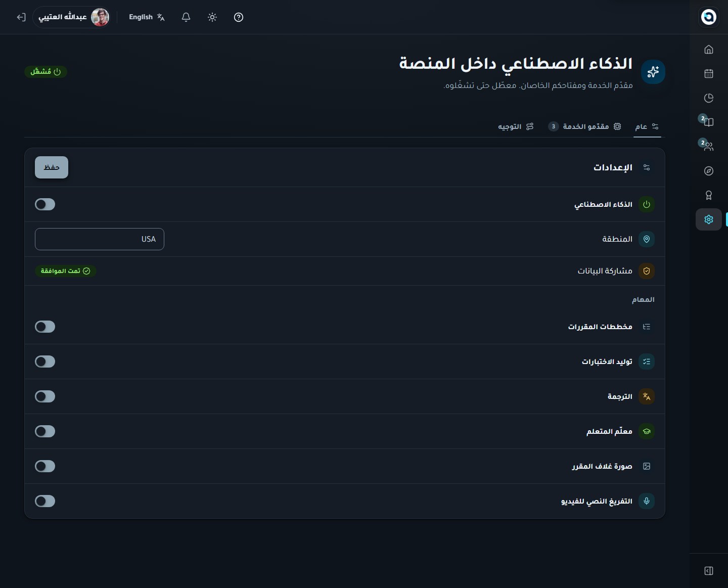
Task: Select the مقدّمو الخدمة tab
Action: pos(585,126)
